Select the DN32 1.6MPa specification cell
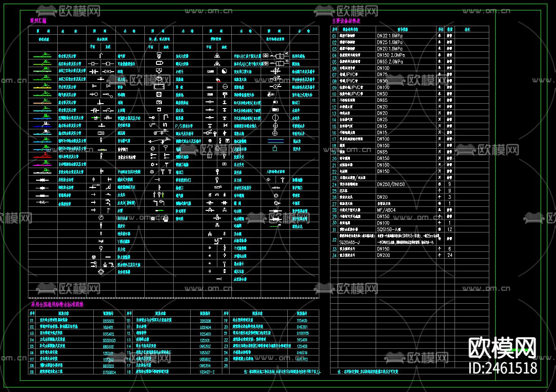The width and height of the screenshot is (556, 392). point(390,35)
